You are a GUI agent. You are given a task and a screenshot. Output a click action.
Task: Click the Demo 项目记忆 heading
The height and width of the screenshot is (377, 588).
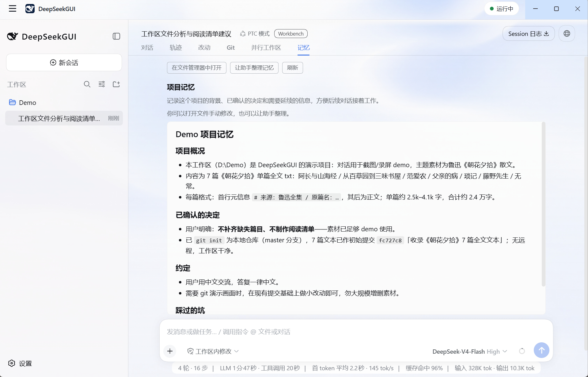[x=205, y=134]
